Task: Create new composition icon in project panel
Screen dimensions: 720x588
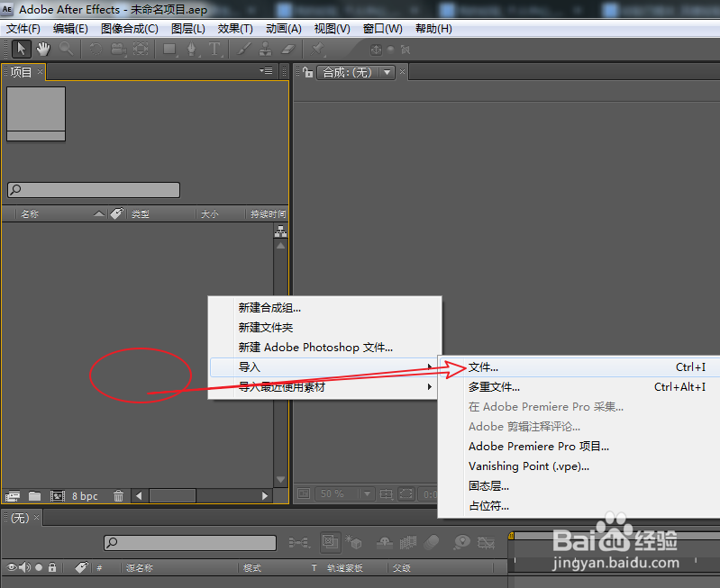Action: [58, 496]
